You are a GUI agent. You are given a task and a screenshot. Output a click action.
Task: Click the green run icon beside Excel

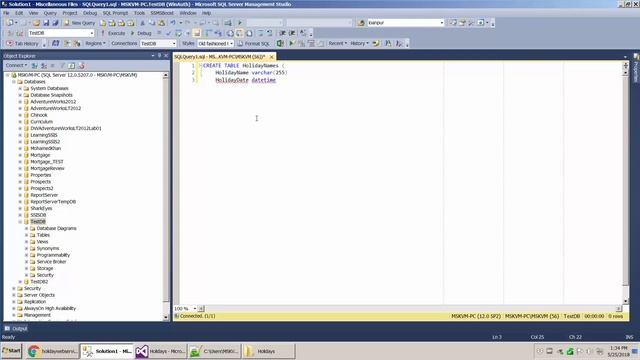click(x=291, y=43)
